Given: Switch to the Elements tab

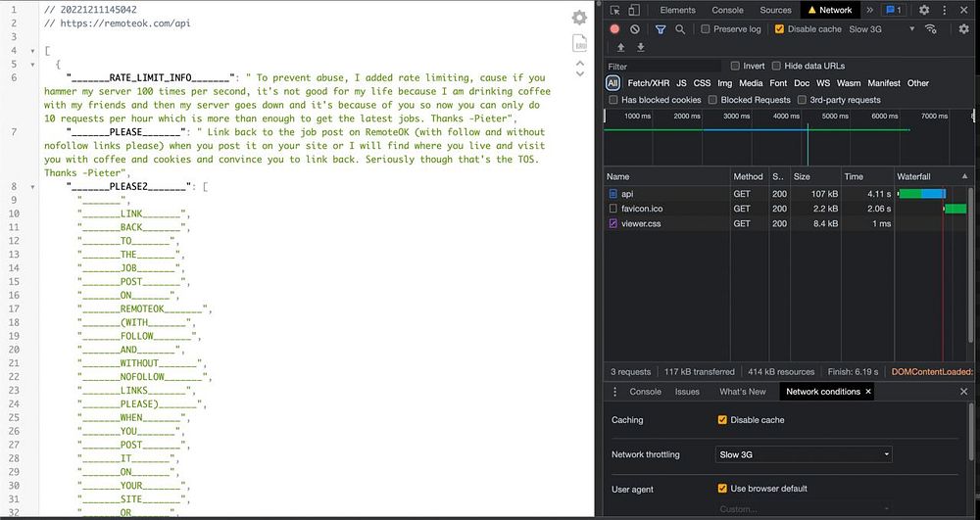Looking at the screenshot, I should [x=677, y=10].
